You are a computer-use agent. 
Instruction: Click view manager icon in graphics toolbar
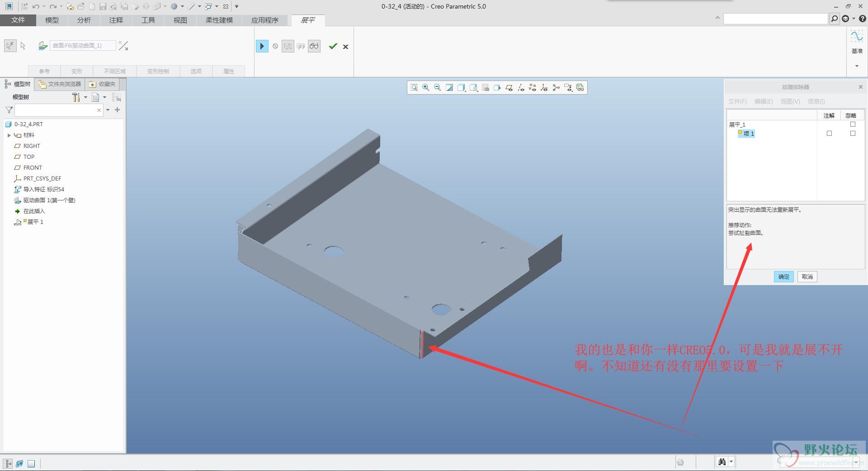[485, 88]
